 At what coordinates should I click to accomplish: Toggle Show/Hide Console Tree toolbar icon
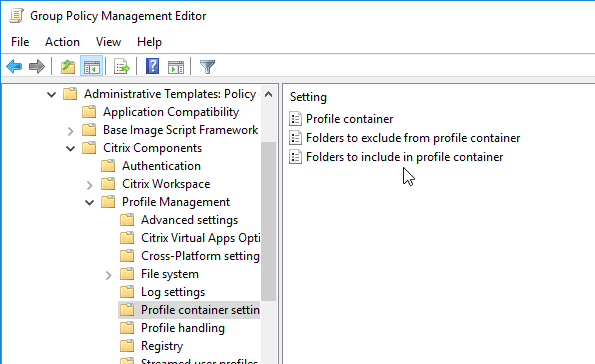coord(91,67)
